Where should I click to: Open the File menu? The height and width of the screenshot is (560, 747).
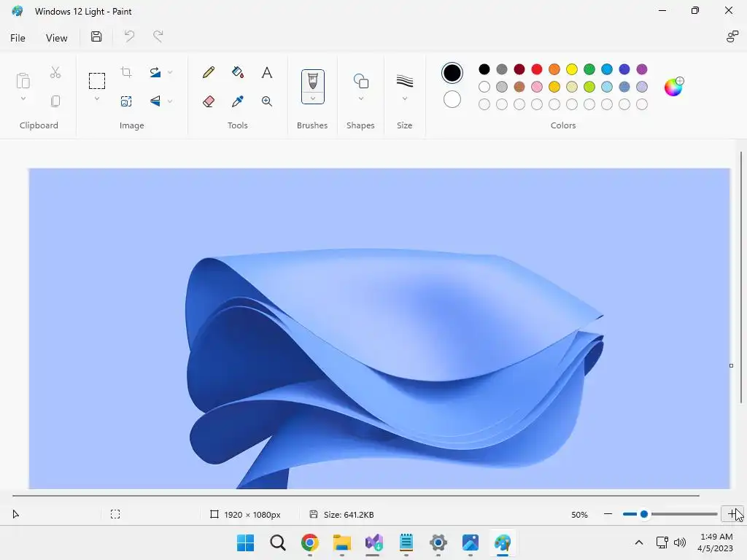18,38
